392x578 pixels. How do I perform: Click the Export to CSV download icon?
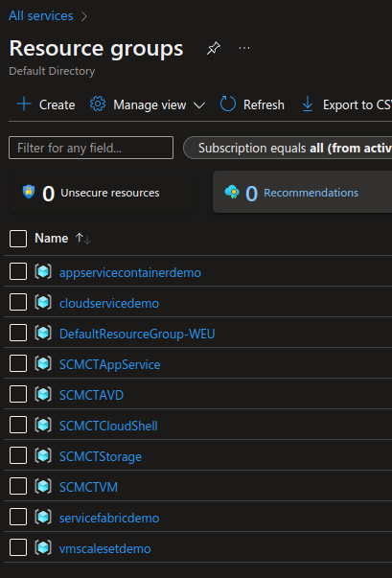(308, 104)
